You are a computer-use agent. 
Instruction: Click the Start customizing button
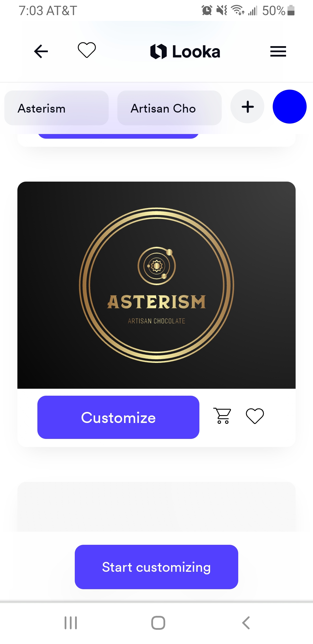[156, 567]
